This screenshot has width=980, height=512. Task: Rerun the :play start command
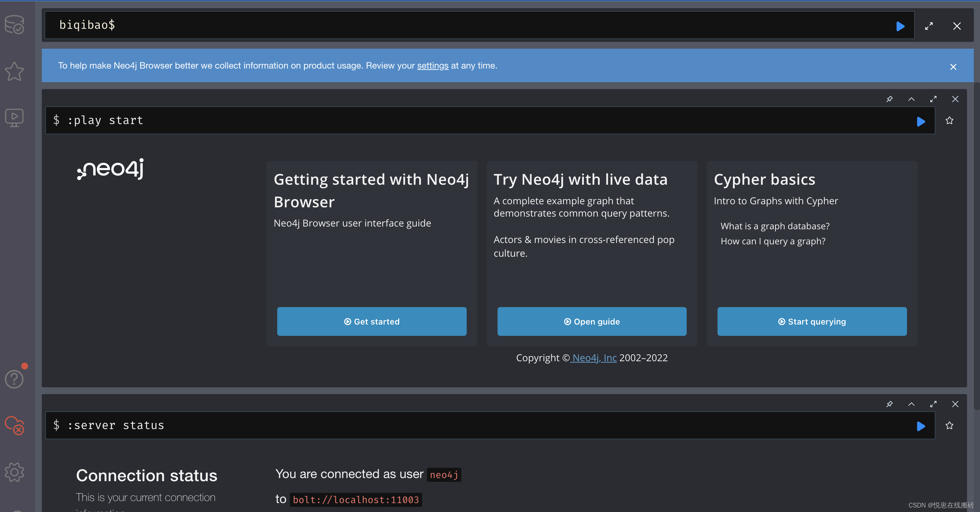(921, 121)
